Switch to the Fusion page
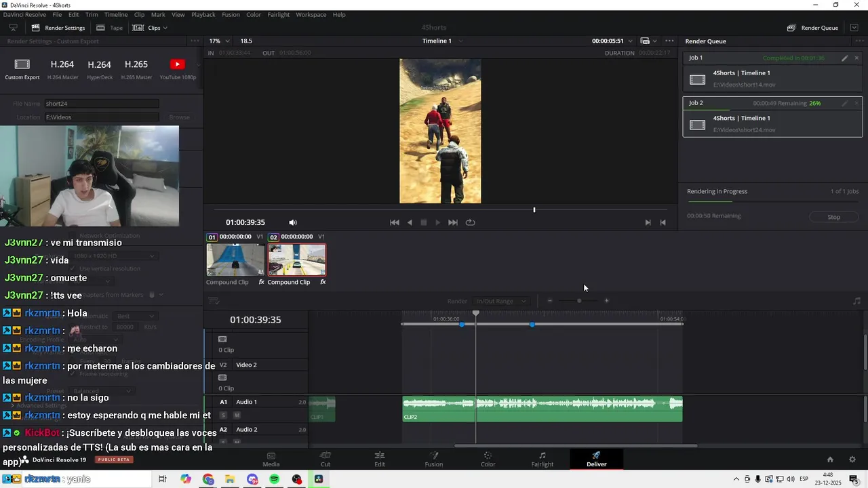868x488 pixels. [x=434, y=459]
